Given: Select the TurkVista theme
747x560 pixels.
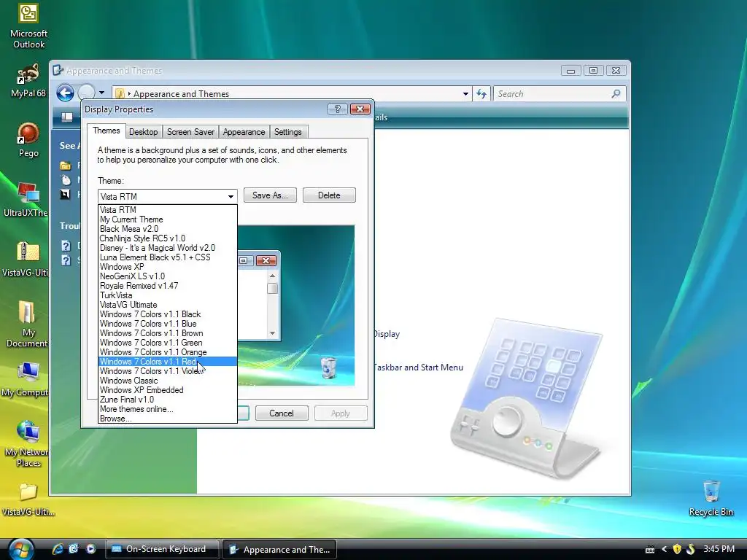Looking at the screenshot, I should (168, 295).
